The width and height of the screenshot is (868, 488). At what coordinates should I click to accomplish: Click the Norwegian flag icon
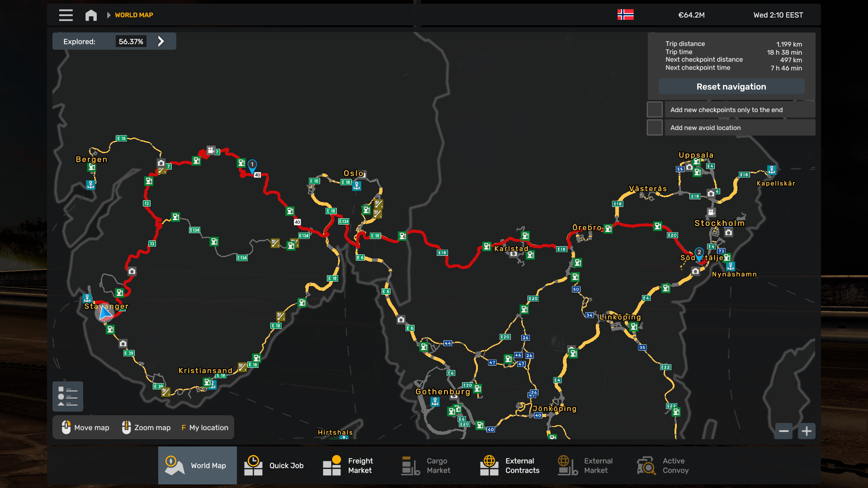tap(625, 14)
